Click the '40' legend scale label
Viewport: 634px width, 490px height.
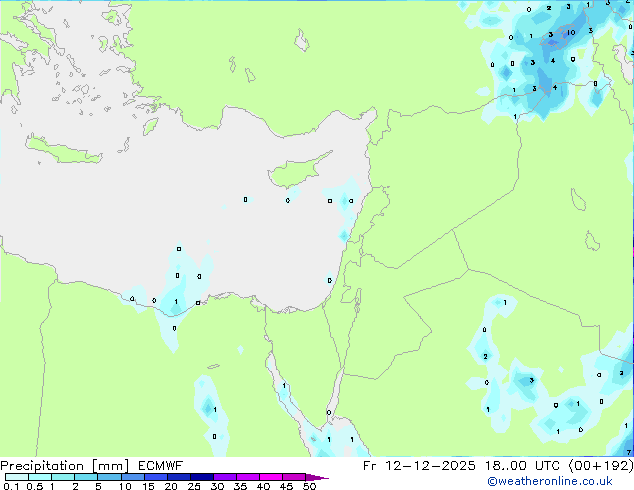point(263,486)
